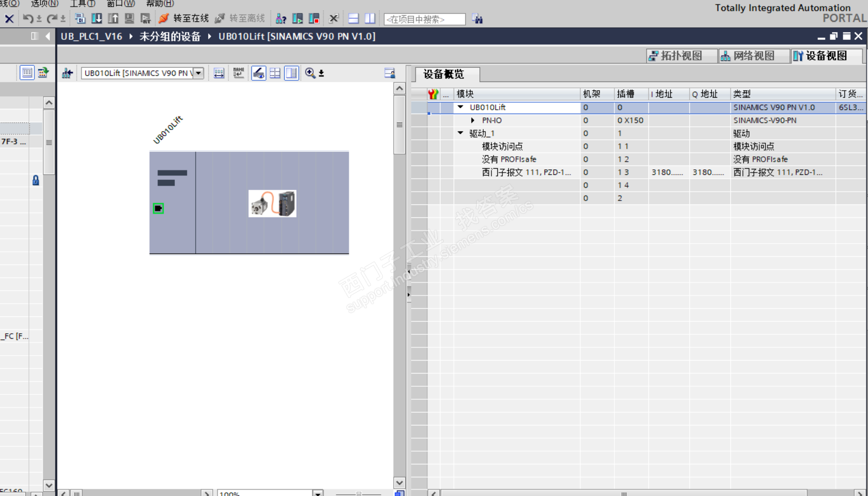Screen dimensions: 868x496
Task: Split editor space vertically
Action: pyautogui.click(x=370, y=19)
